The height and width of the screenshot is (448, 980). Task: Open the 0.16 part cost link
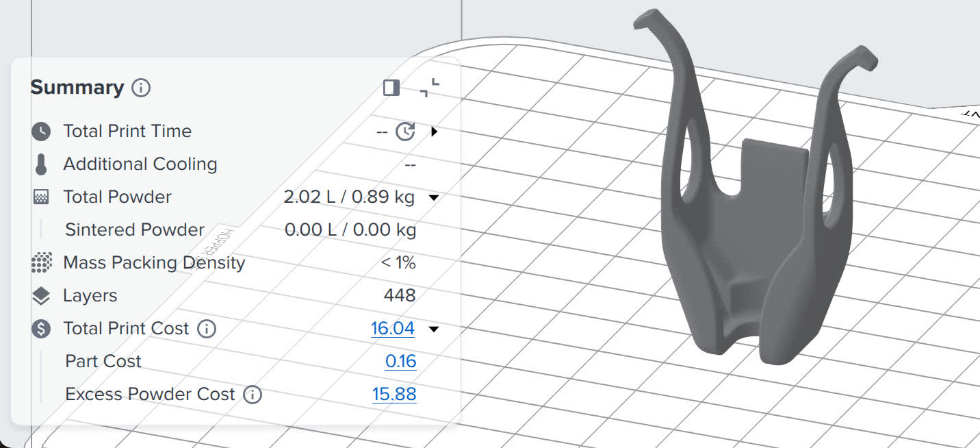[x=400, y=362]
